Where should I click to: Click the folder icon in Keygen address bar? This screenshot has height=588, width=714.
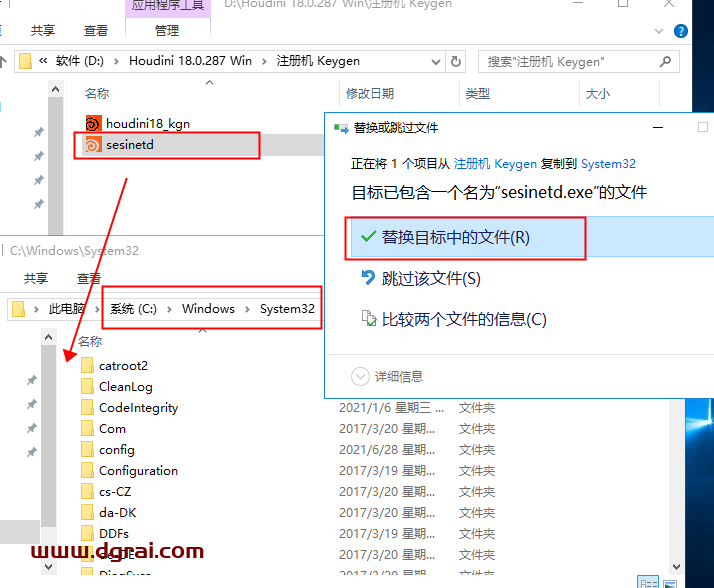[x=26, y=61]
